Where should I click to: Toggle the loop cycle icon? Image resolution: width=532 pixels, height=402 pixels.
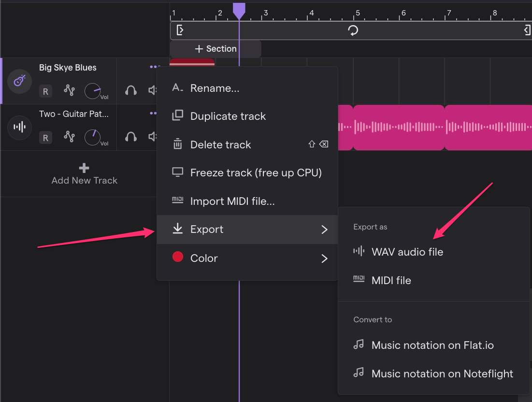353,30
